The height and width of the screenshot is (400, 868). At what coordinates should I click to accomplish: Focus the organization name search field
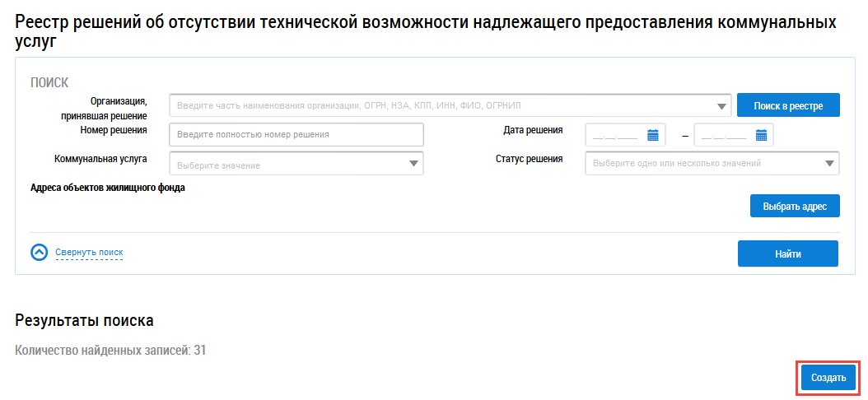coord(450,105)
